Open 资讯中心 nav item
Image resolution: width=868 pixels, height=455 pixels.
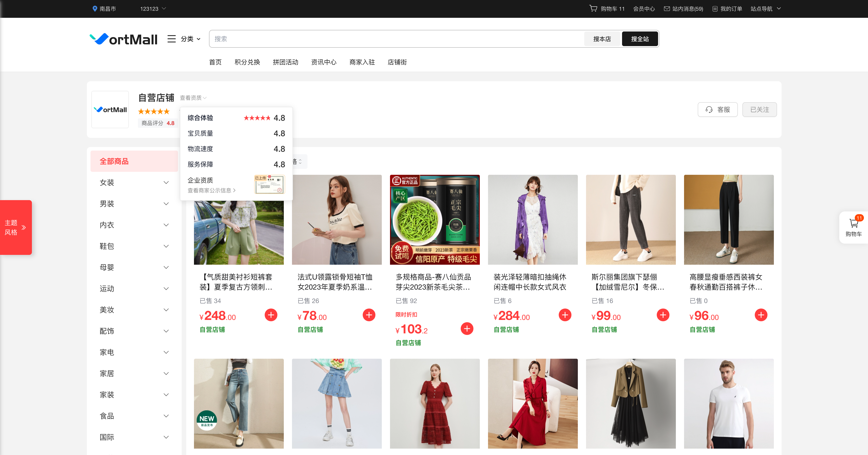click(324, 62)
